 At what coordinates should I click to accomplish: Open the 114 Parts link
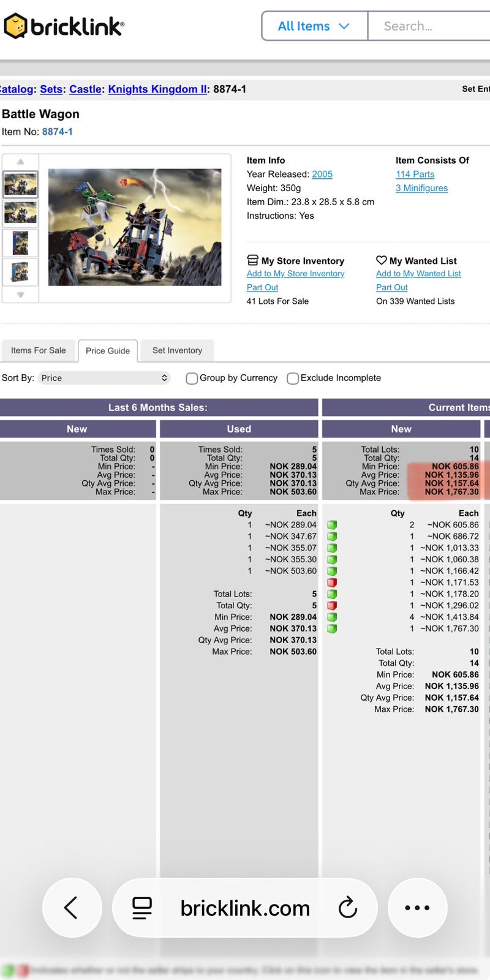coord(415,174)
